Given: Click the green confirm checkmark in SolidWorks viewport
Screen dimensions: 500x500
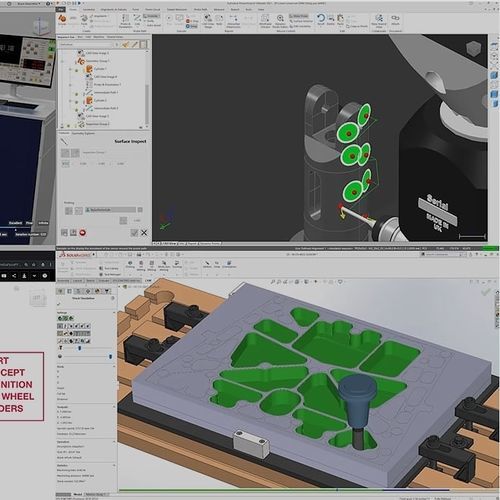Looking at the screenshot, I should coord(485,292).
